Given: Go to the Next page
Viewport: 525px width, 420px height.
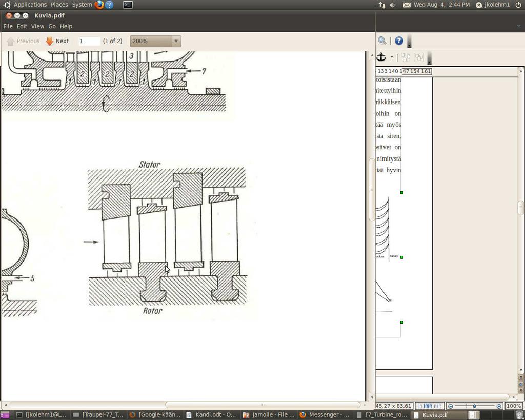Looking at the screenshot, I should tap(57, 41).
